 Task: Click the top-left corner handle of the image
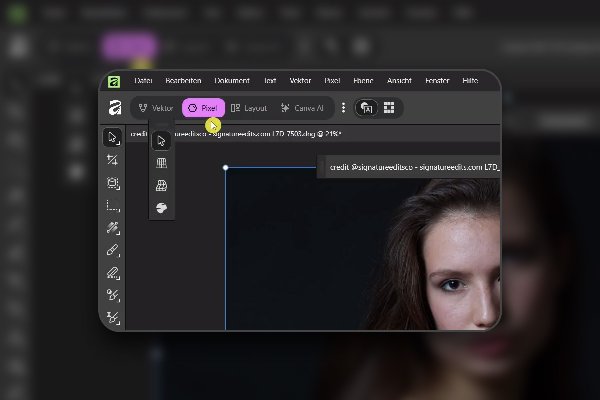225,167
